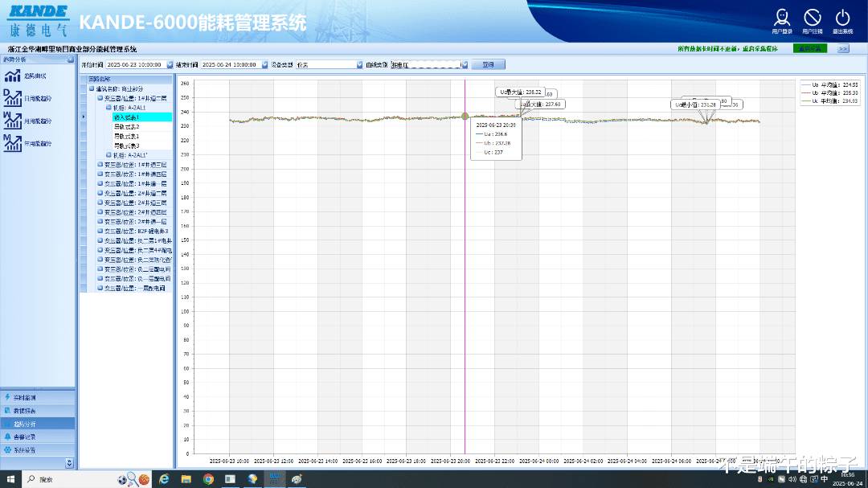The width and height of the screenshot is (868, 488).
Task: Click the Uc最大值 238.32 chart label
Action: pyautogui.click(x=520, y=92)
